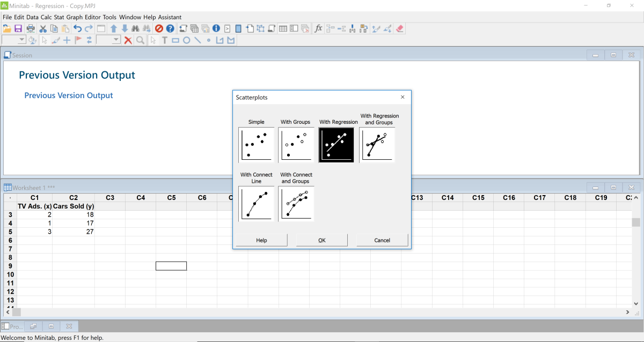This screenshot has width=644, height=342.
Task: Click Cancel in the Scatterplots dialog
Action: (382, 240)
